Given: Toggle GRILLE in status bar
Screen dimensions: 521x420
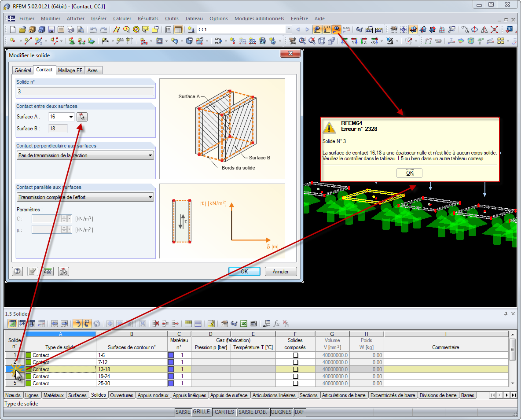Looking at the screenshot, I should (202, 412).
